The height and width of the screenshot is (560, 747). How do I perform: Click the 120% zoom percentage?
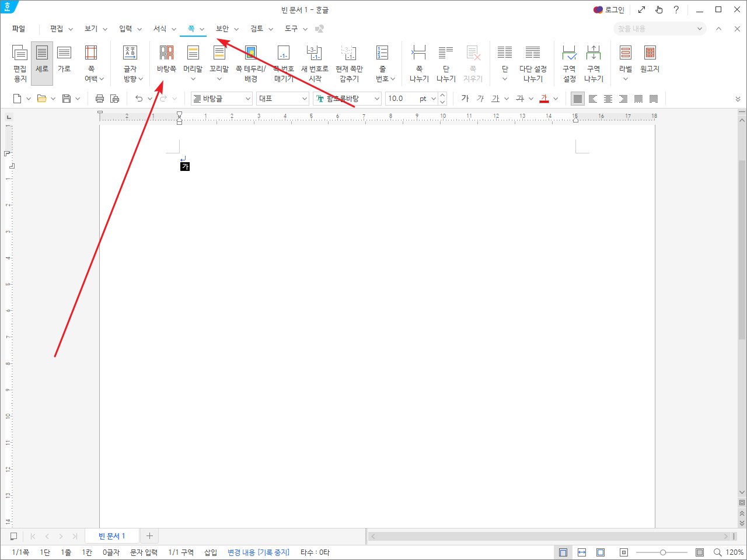coord(735,552)
